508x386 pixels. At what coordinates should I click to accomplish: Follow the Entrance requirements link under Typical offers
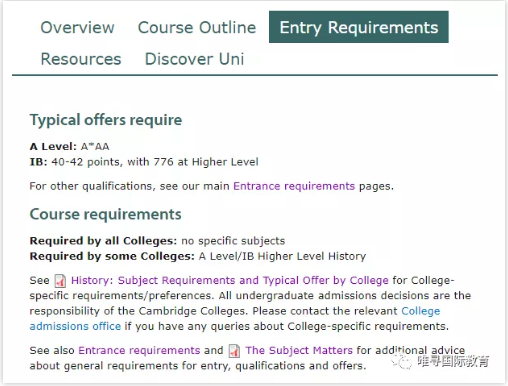click(294, 186)
